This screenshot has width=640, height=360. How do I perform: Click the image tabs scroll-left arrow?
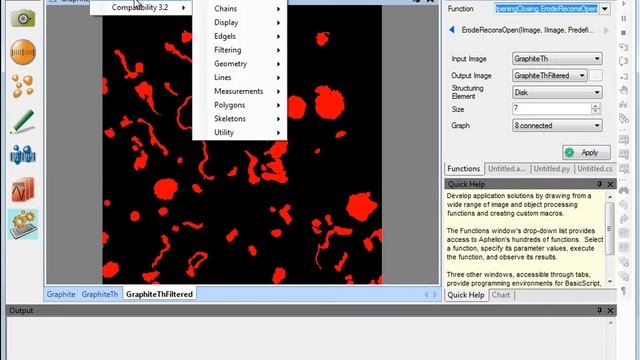tap(426, 294)
